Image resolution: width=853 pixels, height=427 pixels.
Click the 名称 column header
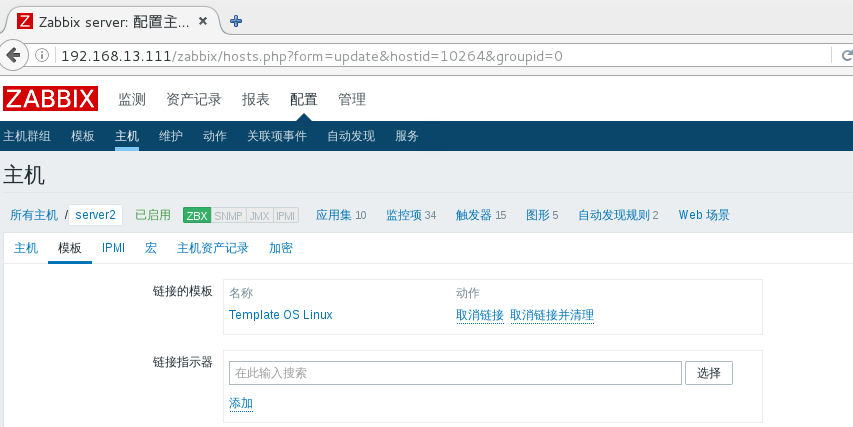tap(241, 293)
